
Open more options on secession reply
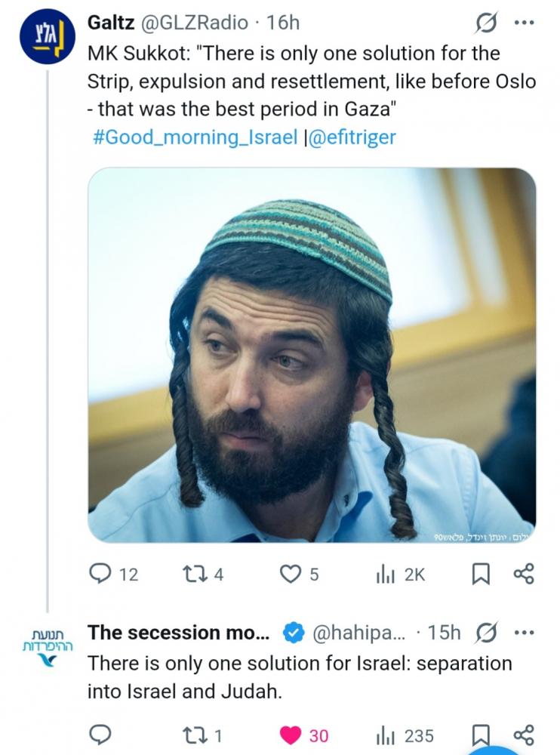[x=523, y=632]
